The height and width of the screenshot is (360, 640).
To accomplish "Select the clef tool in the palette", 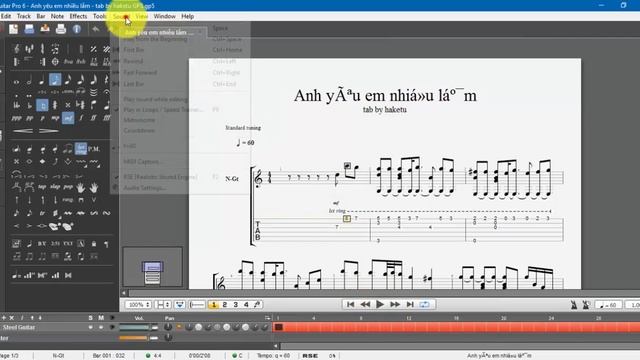I will 16,49.
